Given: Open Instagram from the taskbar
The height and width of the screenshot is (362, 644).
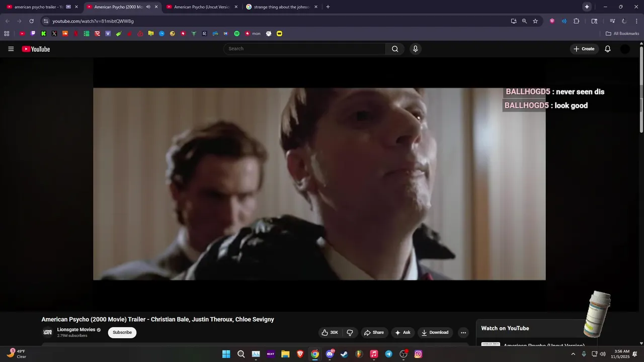Looking at the screenshot, I should coord(418,354).
